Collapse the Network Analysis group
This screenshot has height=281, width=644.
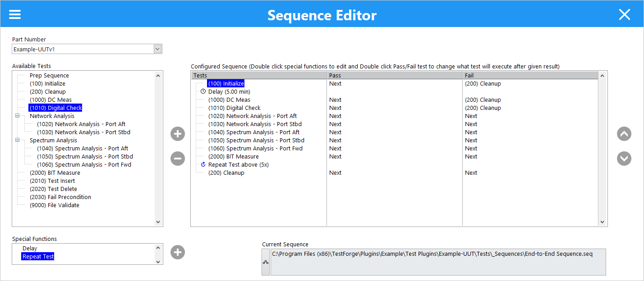point(17,116)
